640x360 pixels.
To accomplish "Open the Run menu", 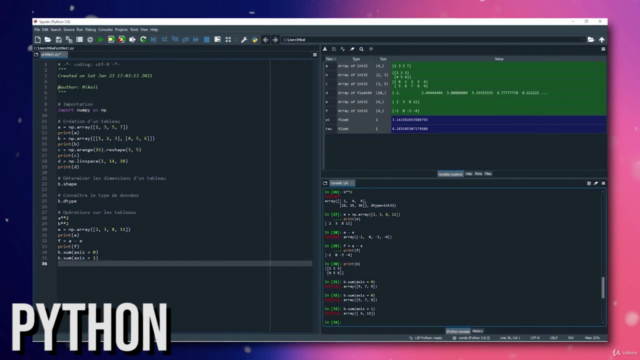I will point(80,30).
